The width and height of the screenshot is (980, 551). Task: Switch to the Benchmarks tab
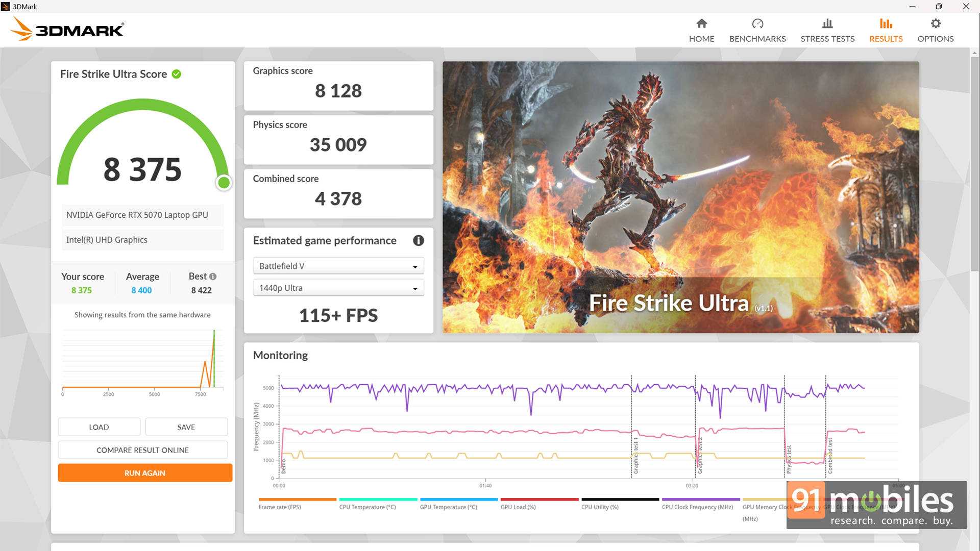[757, 31]
